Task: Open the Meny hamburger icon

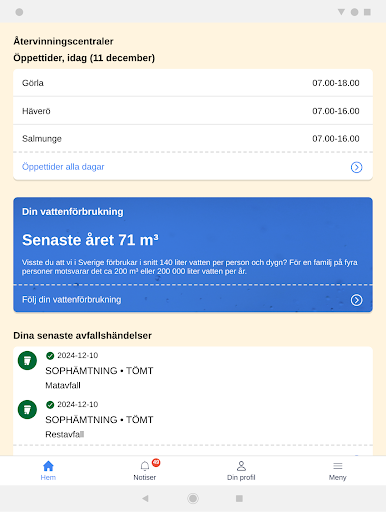Action: pos(338,466)
